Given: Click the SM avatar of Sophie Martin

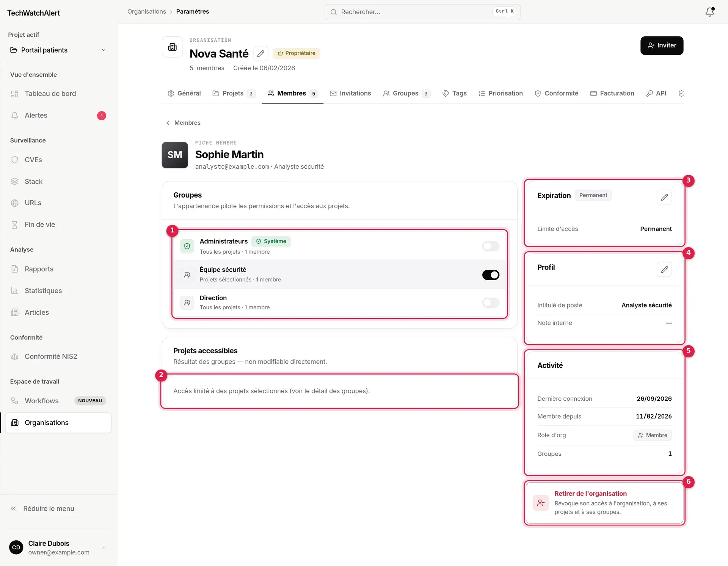Looking at the screenshot, I should [x=175, y=155].
